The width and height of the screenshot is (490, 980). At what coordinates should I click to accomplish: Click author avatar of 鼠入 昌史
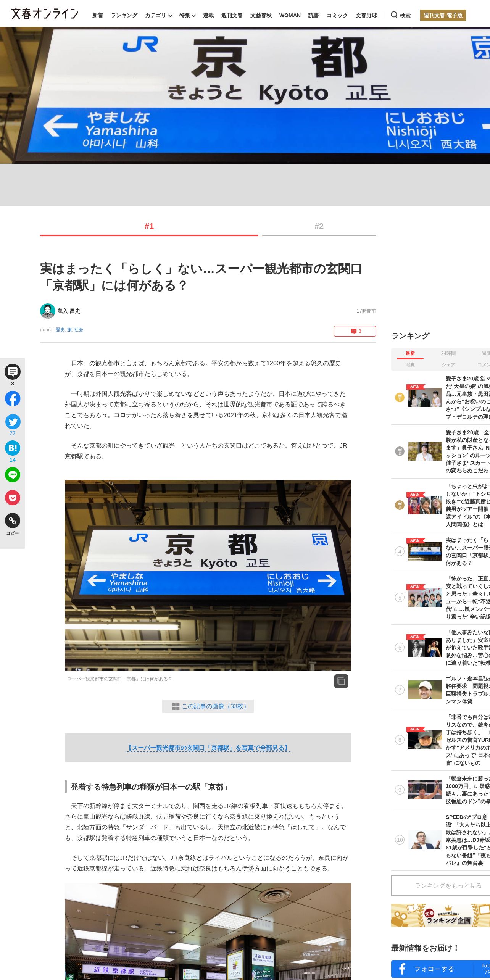(x=47, y=311)
